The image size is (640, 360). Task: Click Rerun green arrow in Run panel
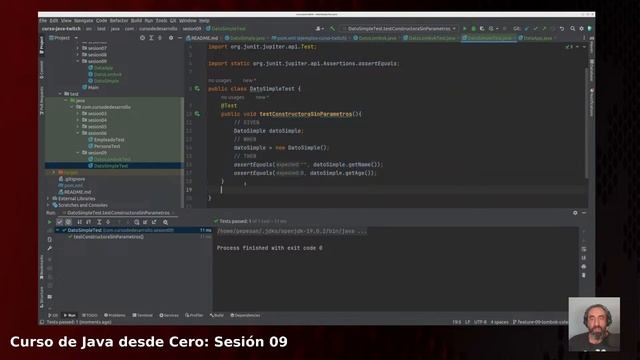coord(50,222)
